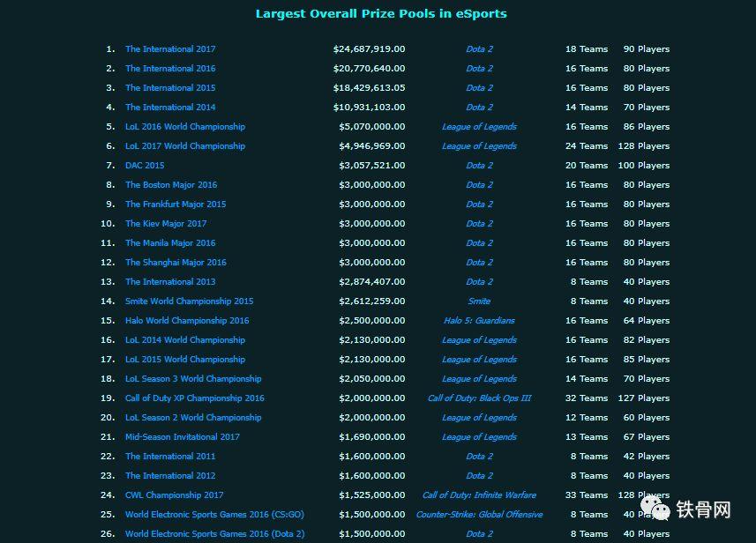The height and width of the screenshot is (543, 756).
Task: Open The International 2017 tournament link
Action: pos(170,49)
